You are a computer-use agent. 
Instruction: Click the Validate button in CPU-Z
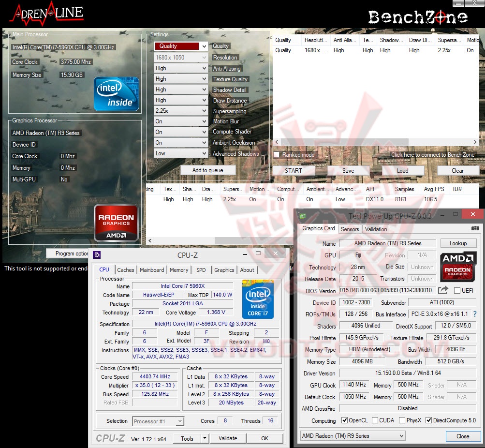click(228, 438)
